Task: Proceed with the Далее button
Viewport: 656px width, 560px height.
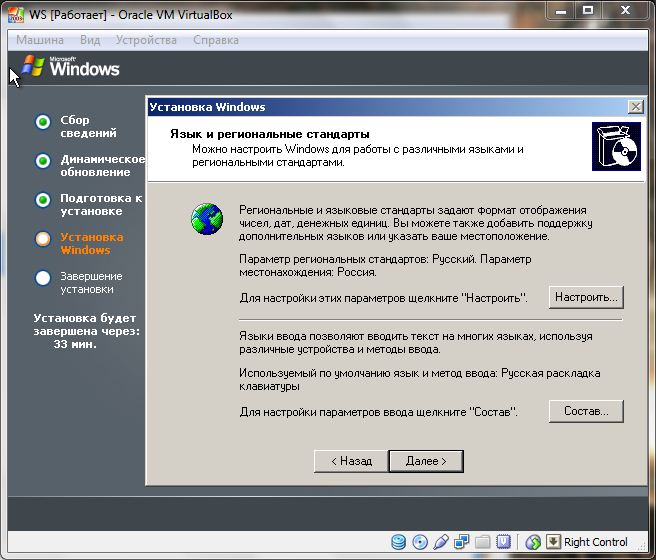Action: [x=426, y=461]
